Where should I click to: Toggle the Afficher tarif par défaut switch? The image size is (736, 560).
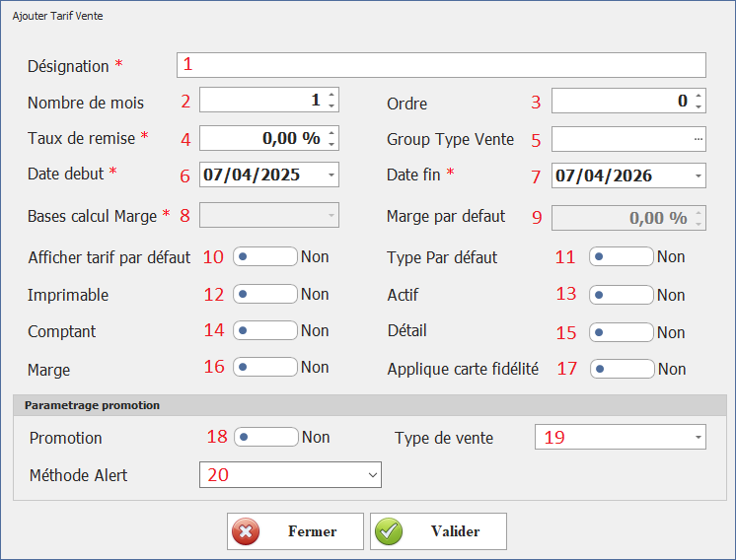point(264,257)
